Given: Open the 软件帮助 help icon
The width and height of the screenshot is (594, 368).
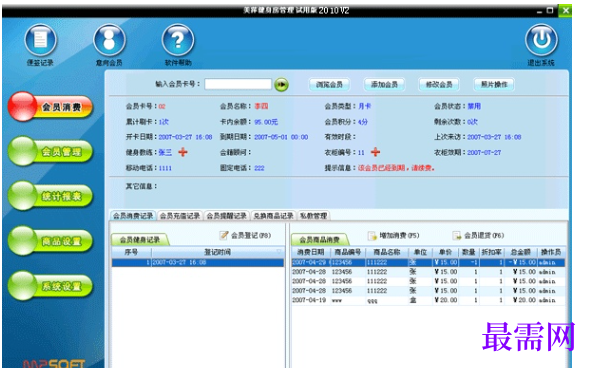Looking at the screenshot, I should (x=178, y=40).
